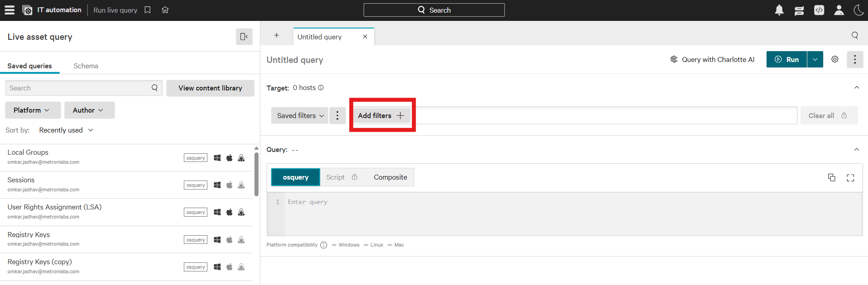Viewport: 868px width, 285px height.
Task: Click Clear all filters button
Action: pyautogui.click(x=829, y=116)
